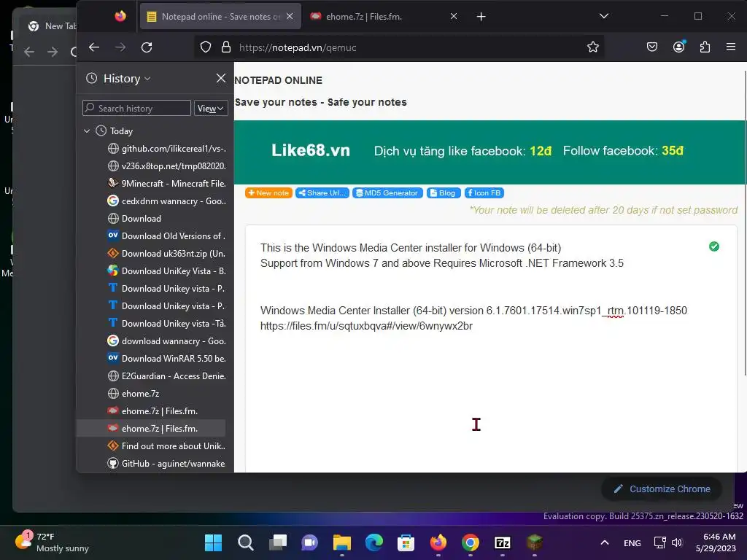Close the ehome.7z Files.fm tab
Screen dimensions: 747x560
coord(454,16)
